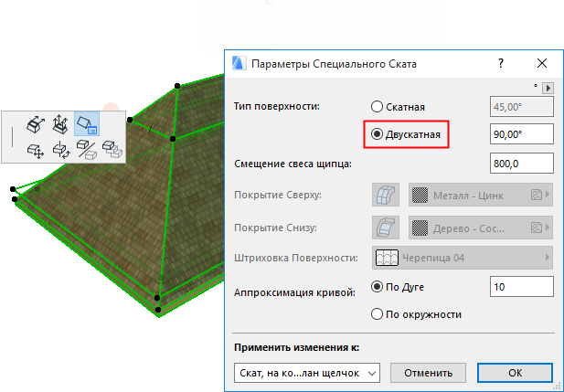Click the 90,00° angle field
This screenshot has height=392, width=564.
522,134
